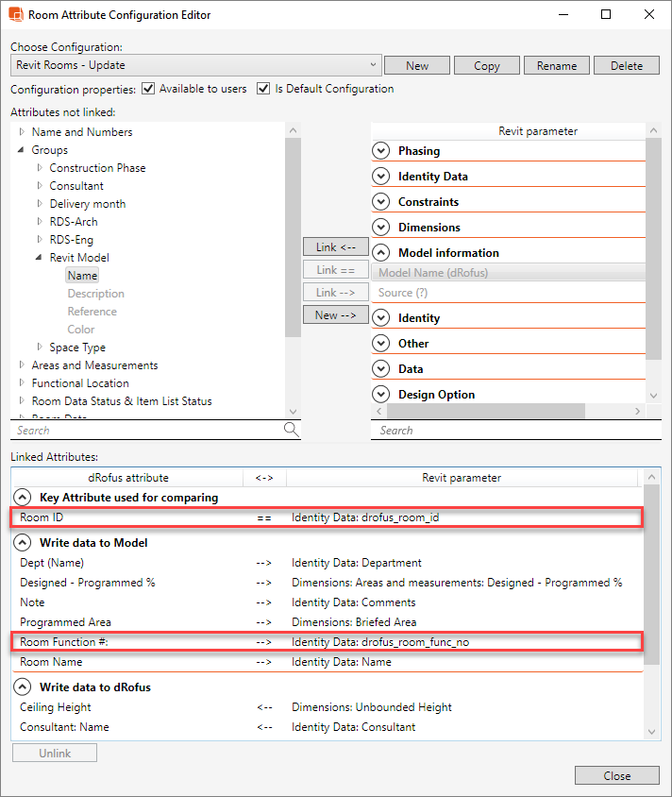This screenshot has width=672, height=797.
Task: Click the Revit parameter search field
Action: pos(510,431)
